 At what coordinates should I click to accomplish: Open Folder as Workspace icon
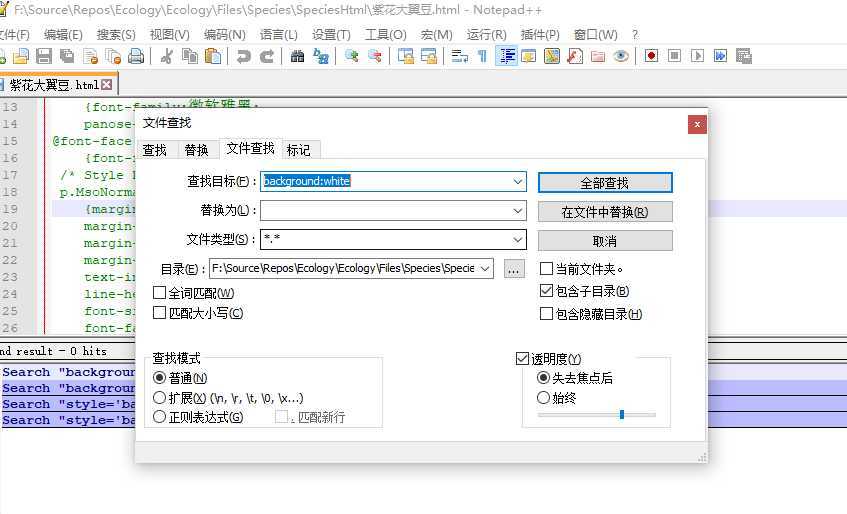coord(598,56)
